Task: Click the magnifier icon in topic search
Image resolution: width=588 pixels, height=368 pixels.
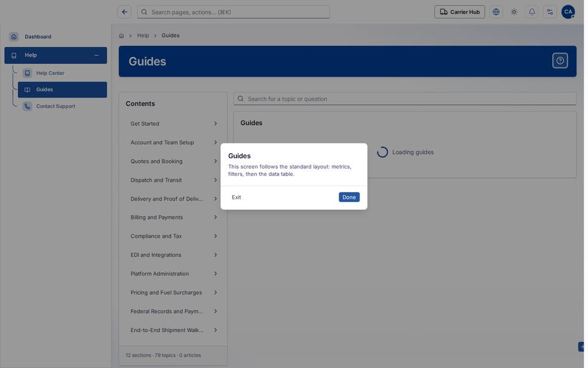Action: [240, 99]
